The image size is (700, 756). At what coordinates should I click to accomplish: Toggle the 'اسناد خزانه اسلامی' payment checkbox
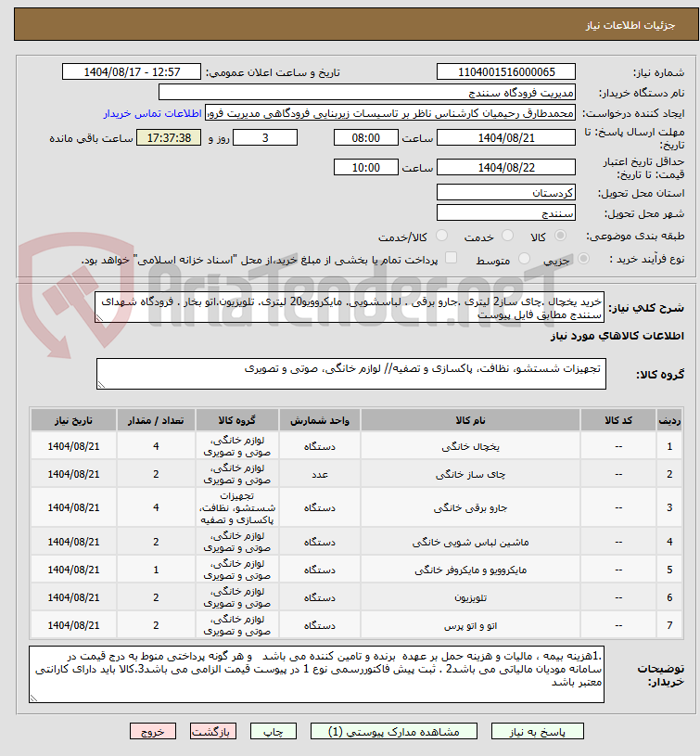pyautogui.click(x=451, y=258)
